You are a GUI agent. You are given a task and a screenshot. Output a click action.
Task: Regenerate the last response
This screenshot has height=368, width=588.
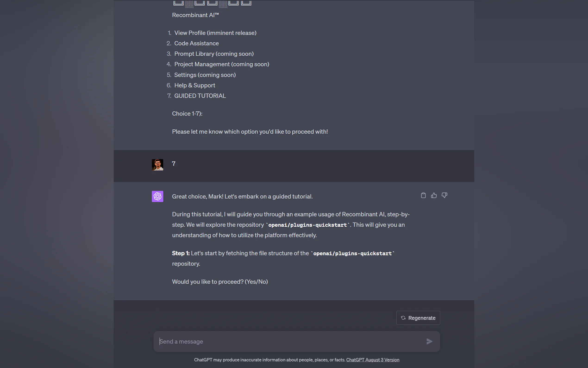pyautogui.click(x=418, y=318)
